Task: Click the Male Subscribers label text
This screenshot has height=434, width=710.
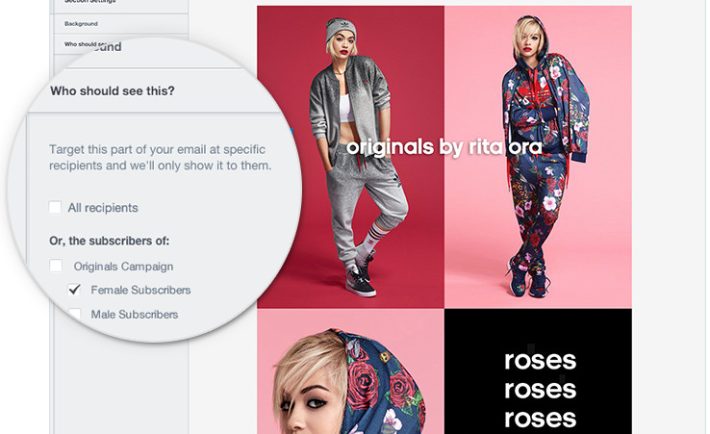Action: pos(134,314)
